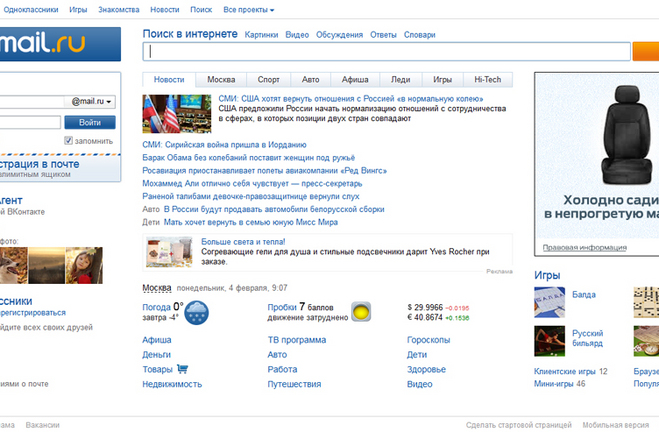Open the Мохаммед Али headline
The width and height of the screenshot is (659, 432).
(252, 184)
